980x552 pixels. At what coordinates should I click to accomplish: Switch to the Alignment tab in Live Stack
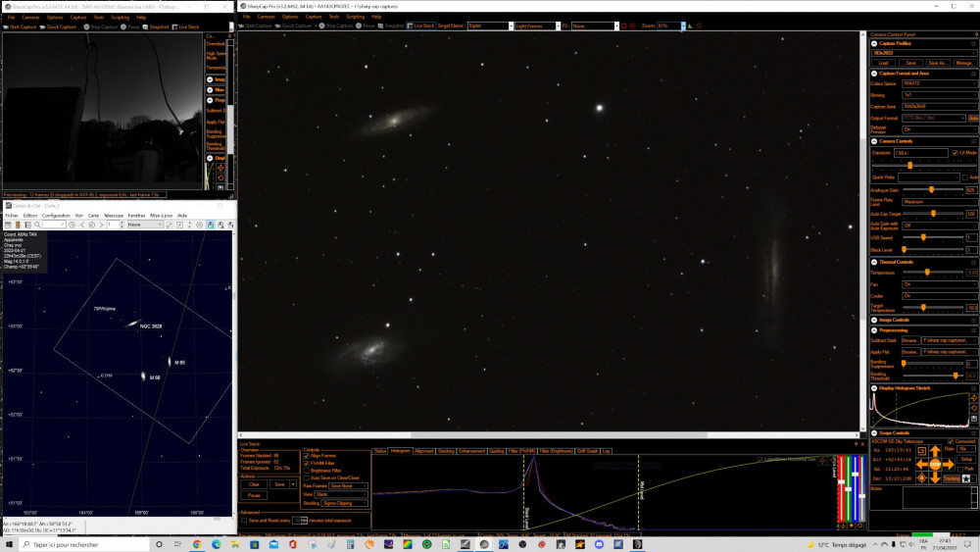[x=423, y=451]
